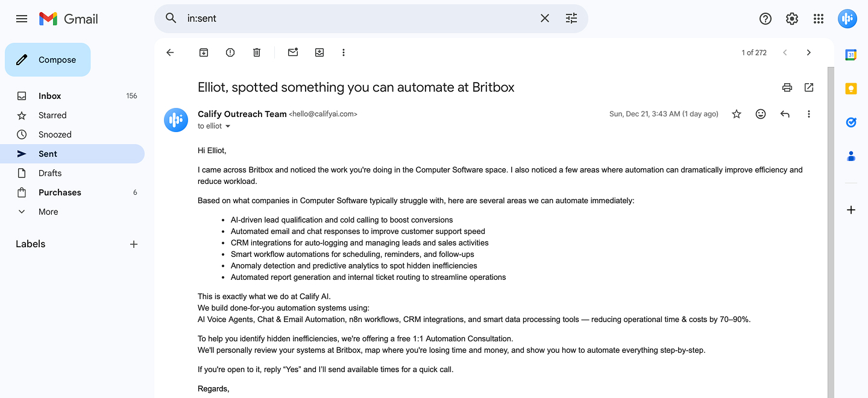The width and height of the screenshot is (868, 398).
Task: Toggle the main menu hamburger button
Action: 22,19
